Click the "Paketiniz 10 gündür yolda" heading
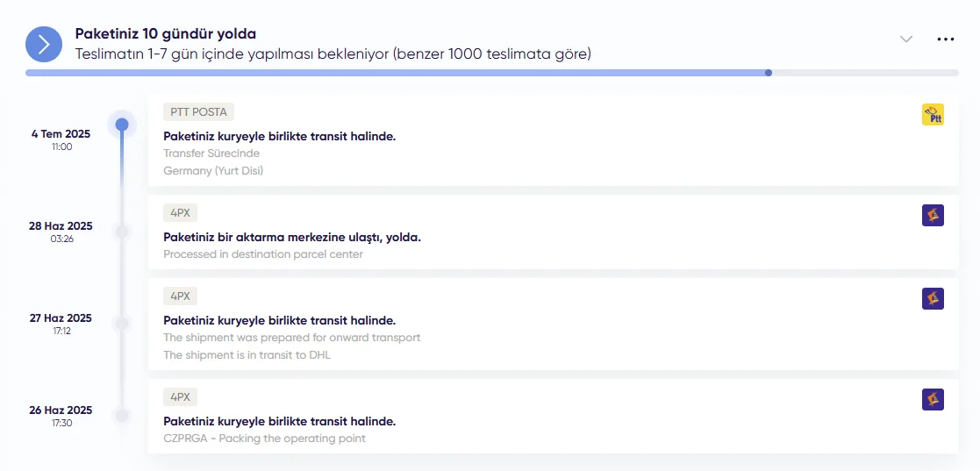Viewport: 980px width, 471px height. point(166,34)
